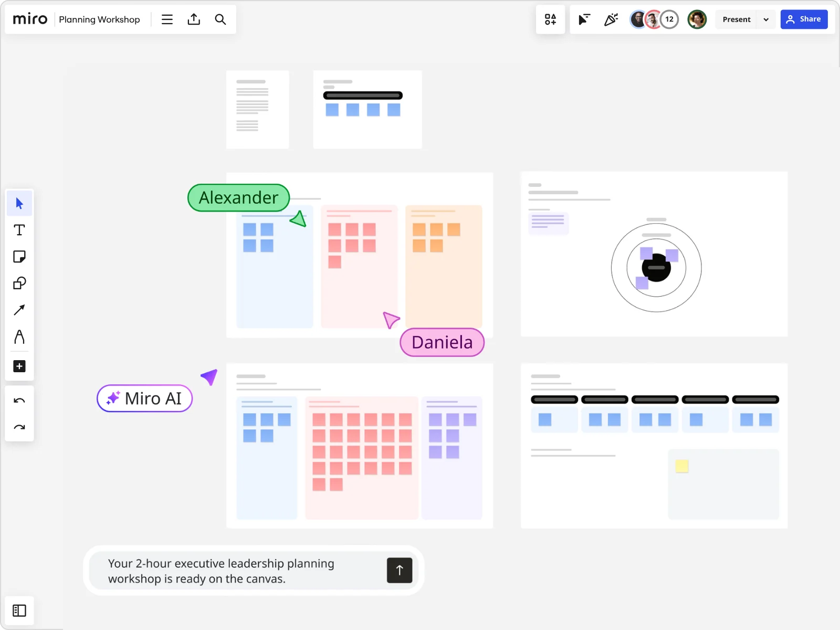Open your profile avatar
The image size is (840, 630).
pyautogui.click(x=697, y=19)
